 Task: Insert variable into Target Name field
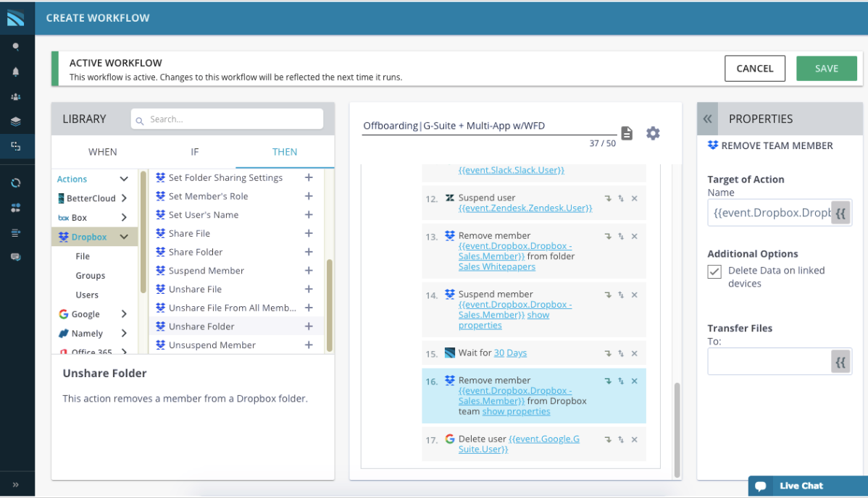(840, 213)
